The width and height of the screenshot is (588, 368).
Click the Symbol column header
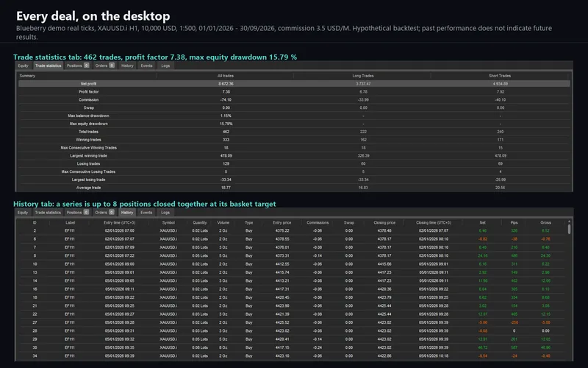(x=168, y=223)
